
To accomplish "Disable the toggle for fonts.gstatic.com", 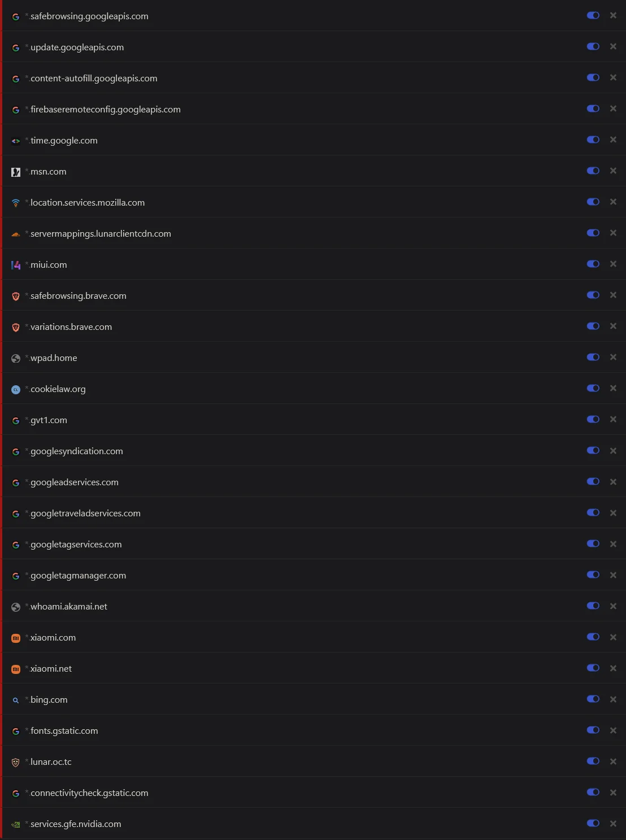I will [x=593, y=730].
